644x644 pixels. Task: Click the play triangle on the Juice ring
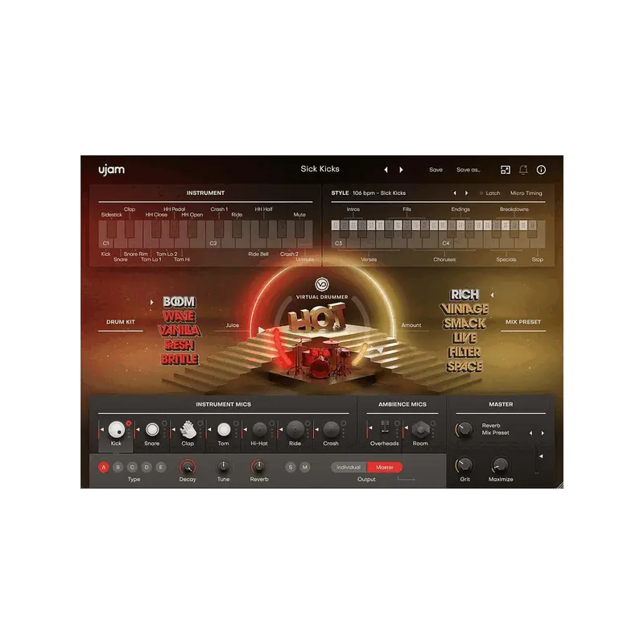tap(262, 330)
